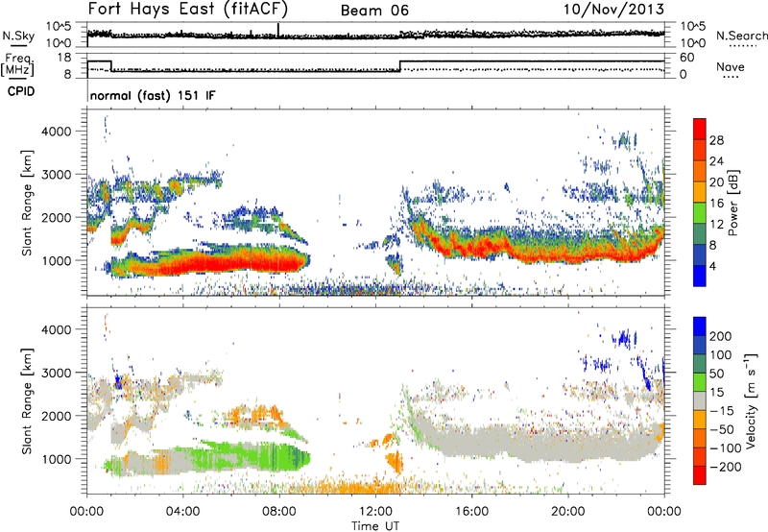Select the '4' label on Power colorbar
Screen dimensions: 768x532
pyautogui.click(x=713, y=266)
